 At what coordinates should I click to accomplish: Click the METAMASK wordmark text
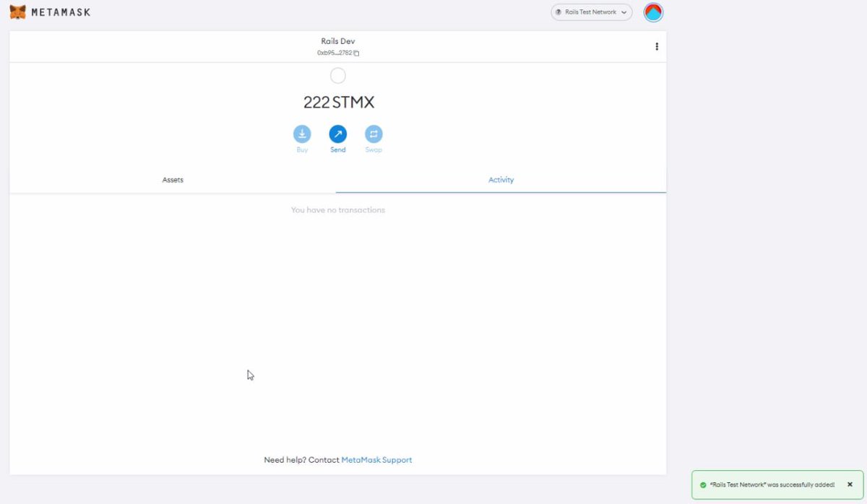[x=60, y=12]
